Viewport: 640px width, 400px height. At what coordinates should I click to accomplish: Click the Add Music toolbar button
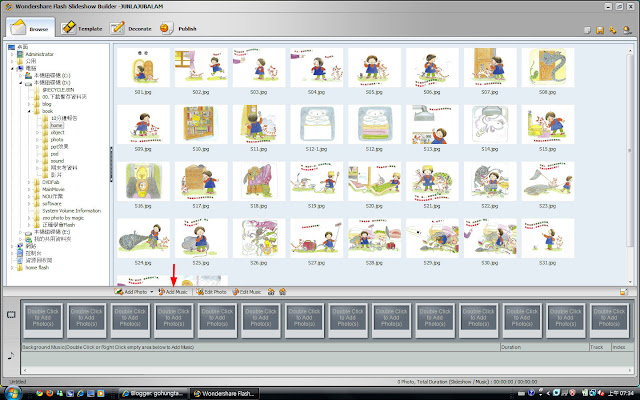tap(173, 292)
